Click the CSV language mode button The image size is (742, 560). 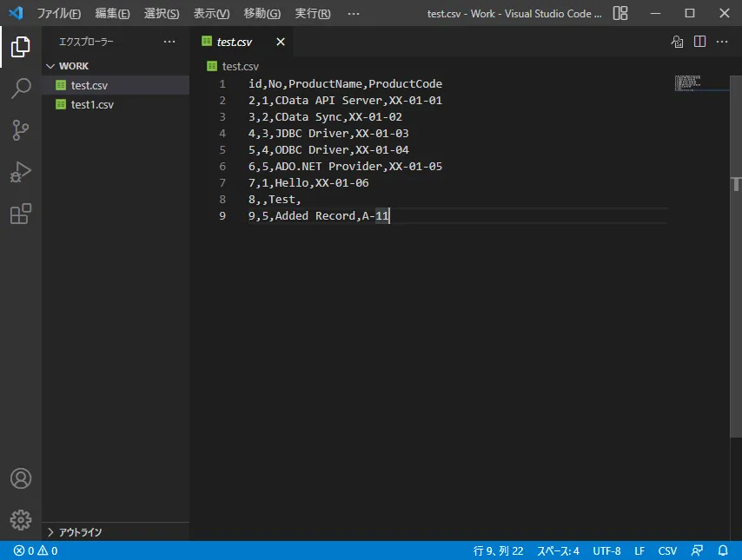click(x=667, y=550)
